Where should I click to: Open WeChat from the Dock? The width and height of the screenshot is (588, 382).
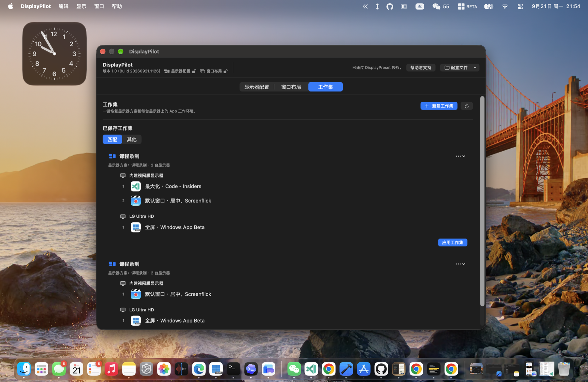(294, 369)
